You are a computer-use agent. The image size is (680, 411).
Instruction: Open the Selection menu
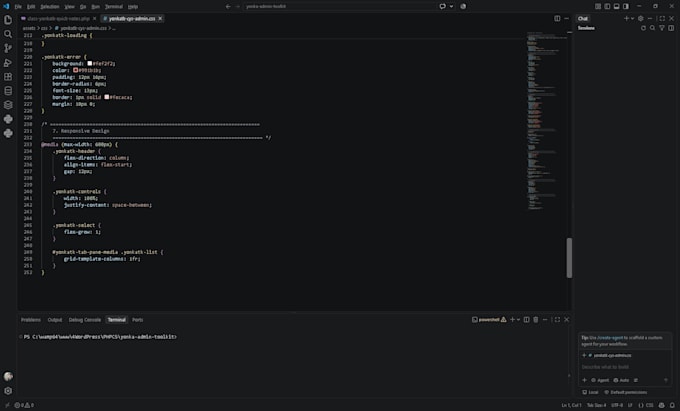(50, 7)
